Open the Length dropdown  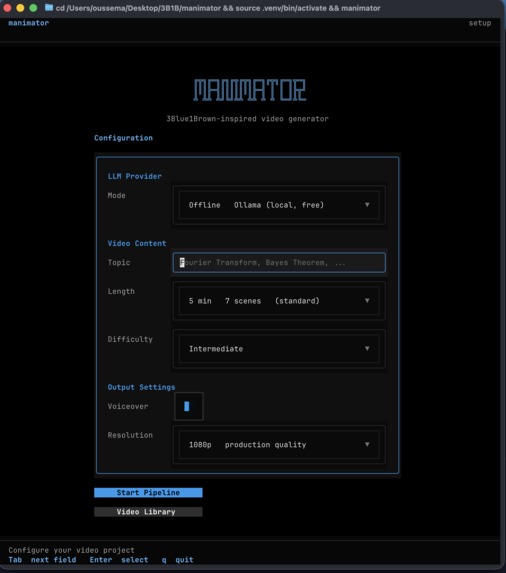279,301
